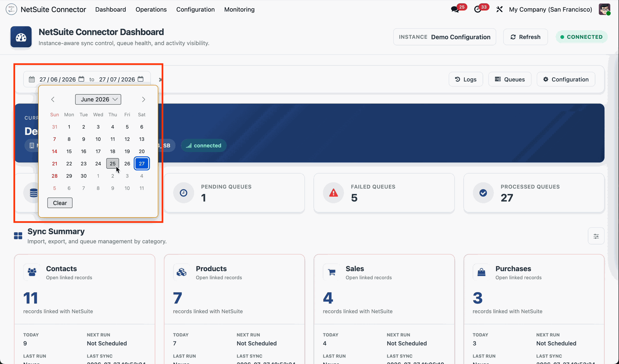Click the Clear button in calendar
Viewport: 619px width, 364px height.
(x=60, y=203)
